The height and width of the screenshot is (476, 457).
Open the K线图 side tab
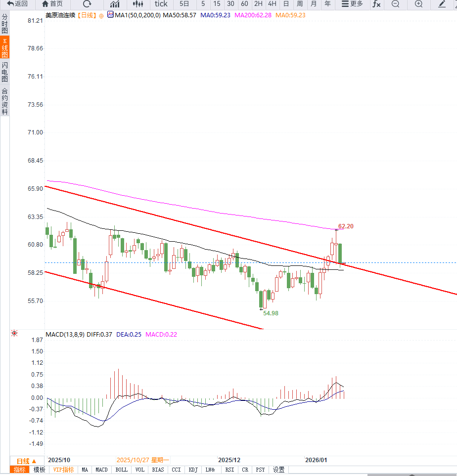pos(4,47)
